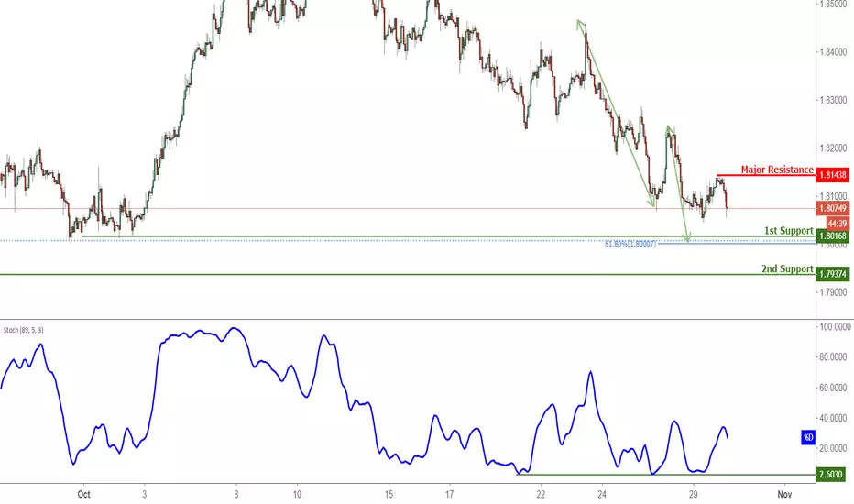This screenshot has height=504, width=854.
Task: Click the current price tag 1.80749
Action: 833,208
